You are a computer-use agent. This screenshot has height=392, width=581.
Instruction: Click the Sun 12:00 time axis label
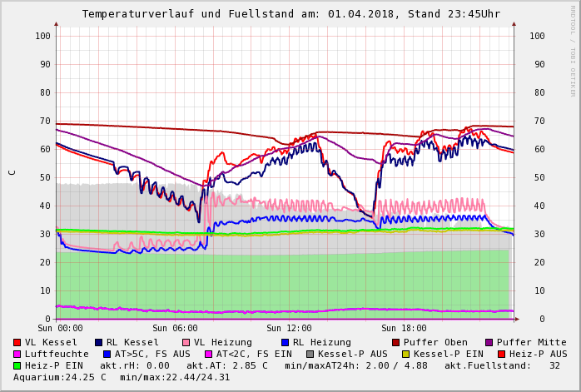pyautogui.click(x=289, y=329)
